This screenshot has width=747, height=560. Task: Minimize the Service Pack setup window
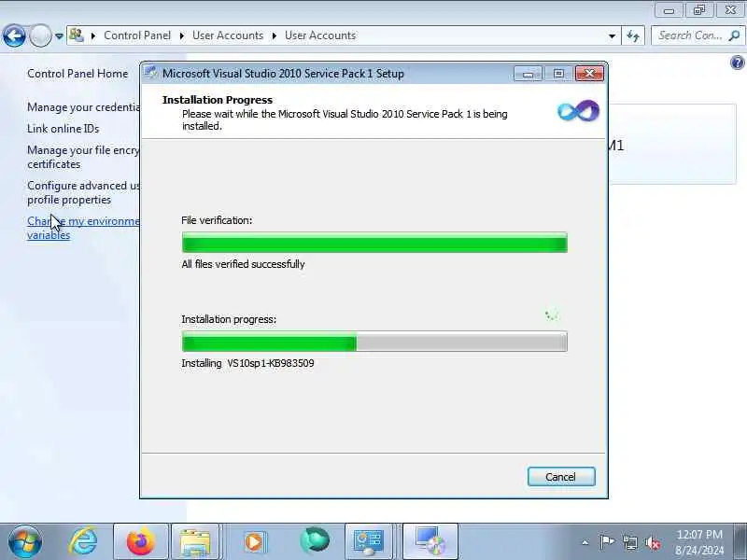coord(528,74)
